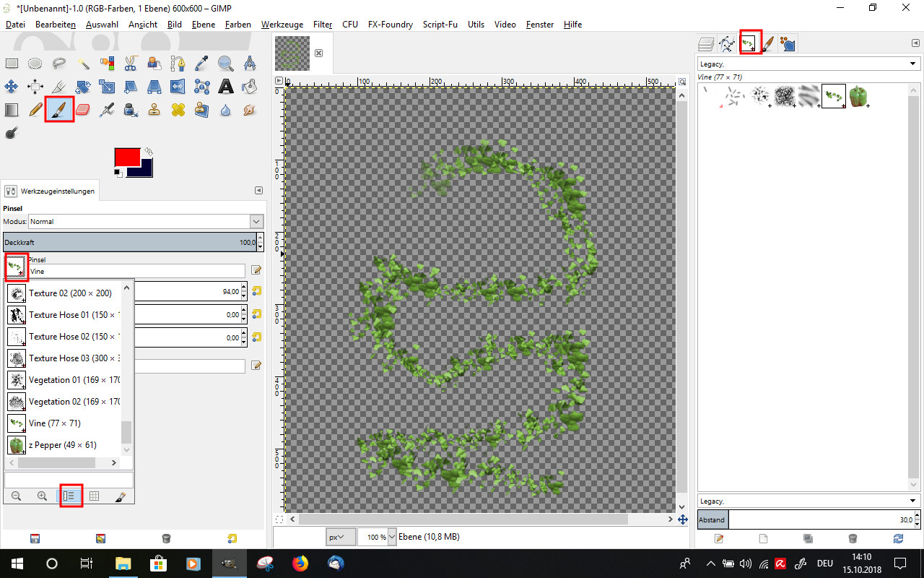Select the Eraser tool
Image resolution: width=924 pixels, height=578 pixels.
click(82, 110)
